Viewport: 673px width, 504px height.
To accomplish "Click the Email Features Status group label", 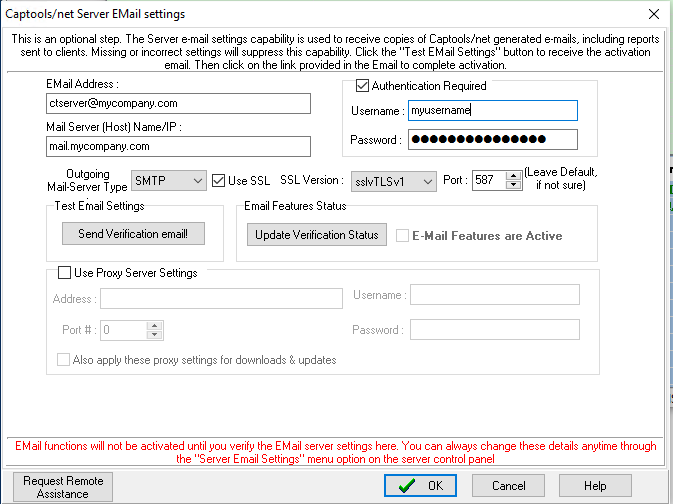I will point(295,206).
